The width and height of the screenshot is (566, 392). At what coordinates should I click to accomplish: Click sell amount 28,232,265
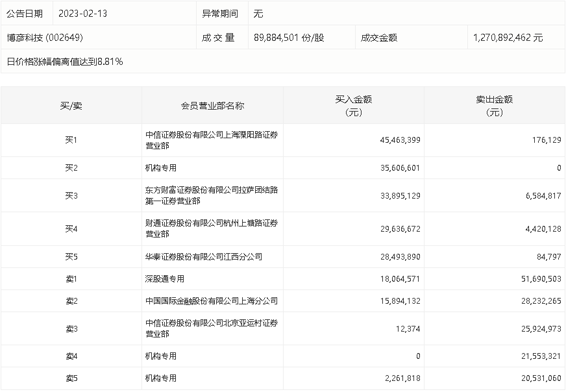click(541, 300)
